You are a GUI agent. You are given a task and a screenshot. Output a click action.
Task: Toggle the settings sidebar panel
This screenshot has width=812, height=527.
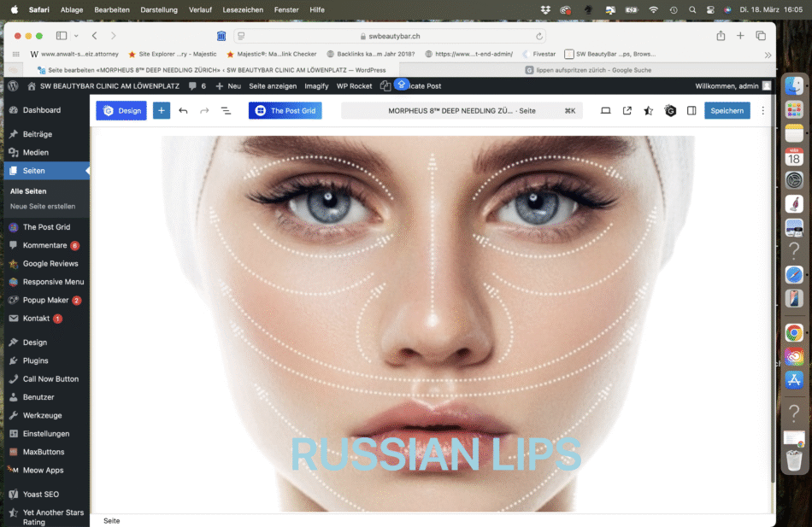pyautogui.click(x=691, y=111)
